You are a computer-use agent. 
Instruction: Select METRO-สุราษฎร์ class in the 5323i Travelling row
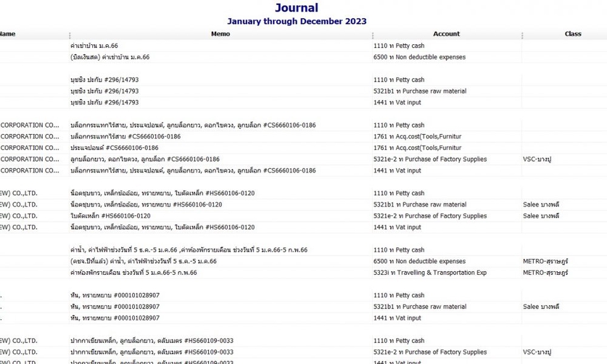[545, 273]
